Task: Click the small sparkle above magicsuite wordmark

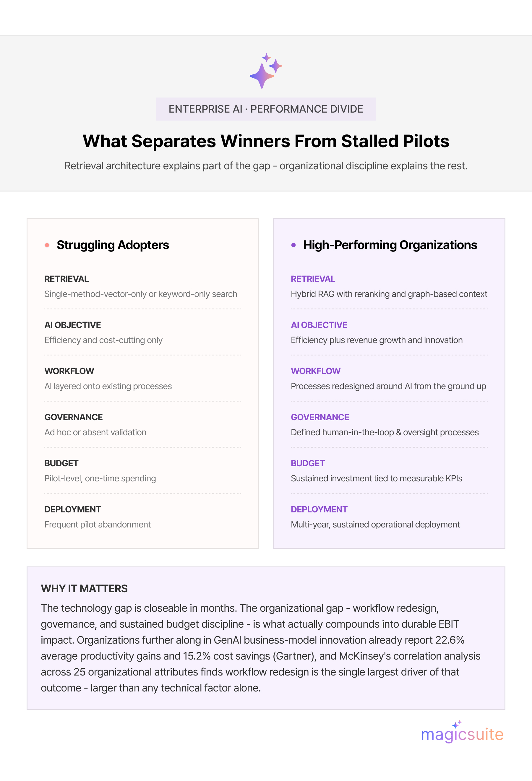Action: coord(457,724)
